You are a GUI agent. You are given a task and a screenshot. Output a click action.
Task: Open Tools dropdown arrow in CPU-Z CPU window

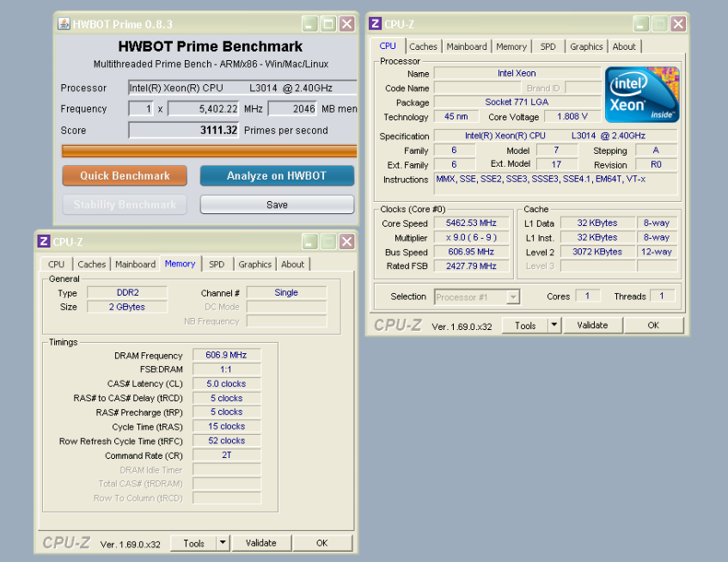point(554,326)
